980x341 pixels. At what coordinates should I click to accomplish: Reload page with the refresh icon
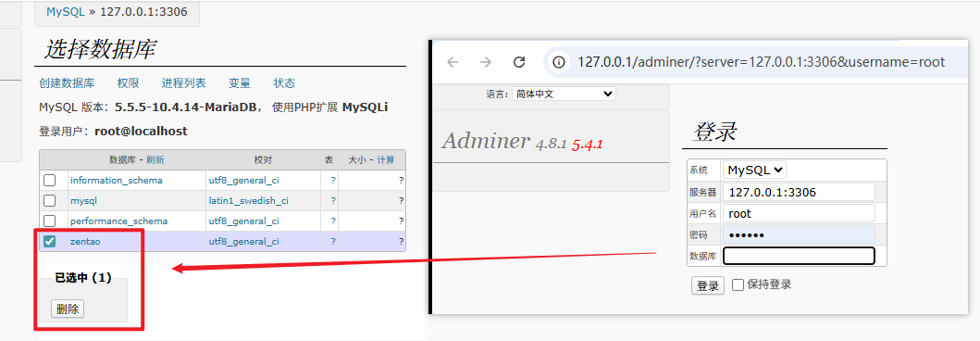point(519,62)
